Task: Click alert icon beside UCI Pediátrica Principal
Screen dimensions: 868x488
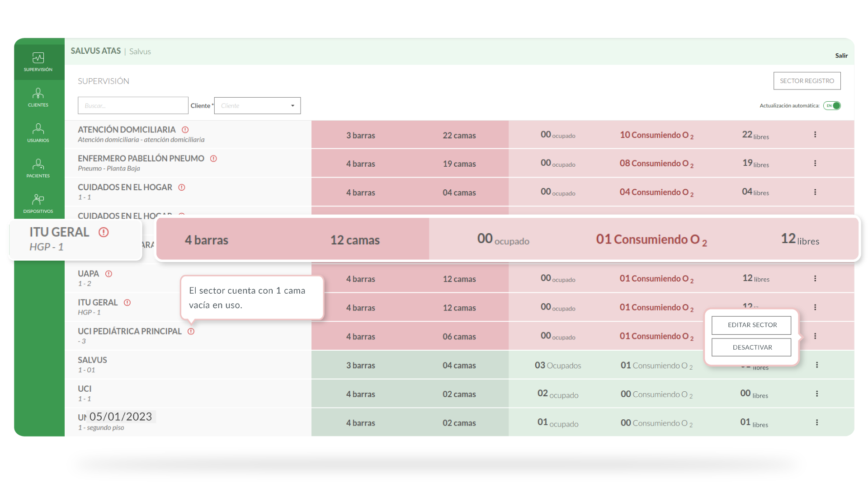Action: [x=191, y=331]
